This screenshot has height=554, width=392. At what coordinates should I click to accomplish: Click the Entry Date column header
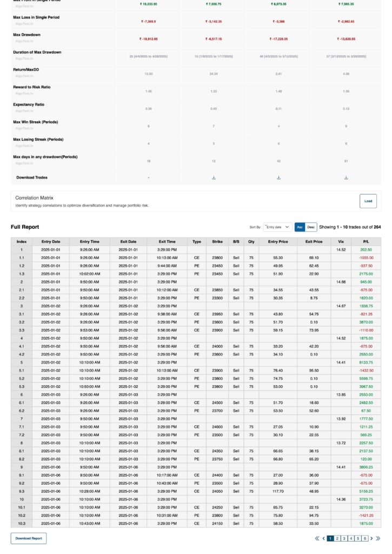(51, 242)
